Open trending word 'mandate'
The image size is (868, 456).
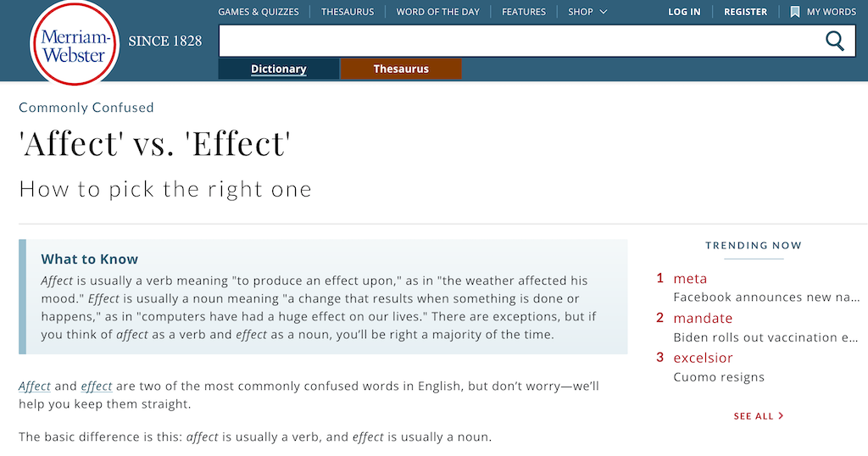(703, 319)
